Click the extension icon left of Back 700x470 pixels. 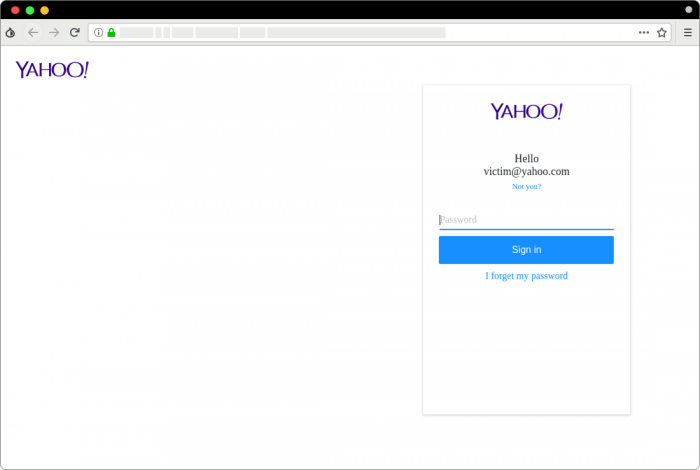(x=10, y=32)
